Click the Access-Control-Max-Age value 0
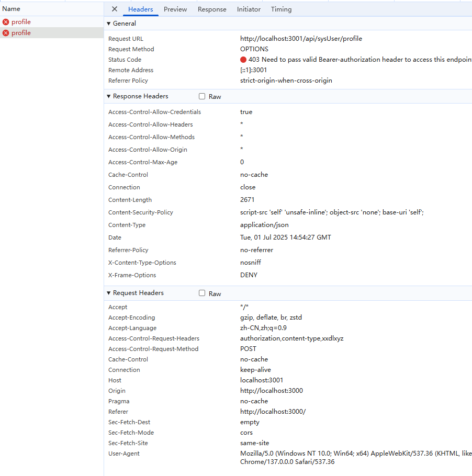 (x=242, y=162)
